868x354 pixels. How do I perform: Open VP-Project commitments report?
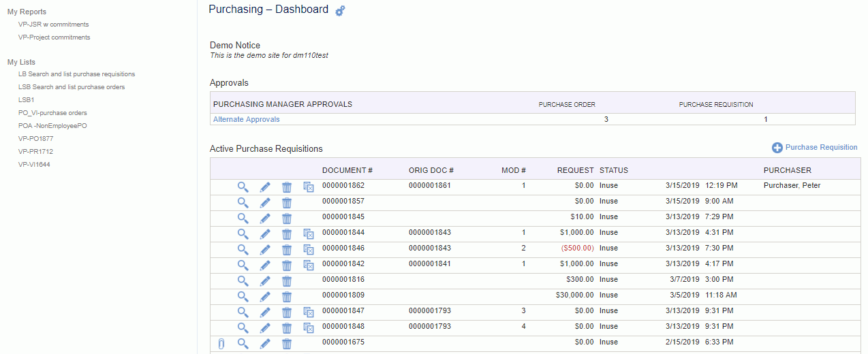(x=55, y=37)
